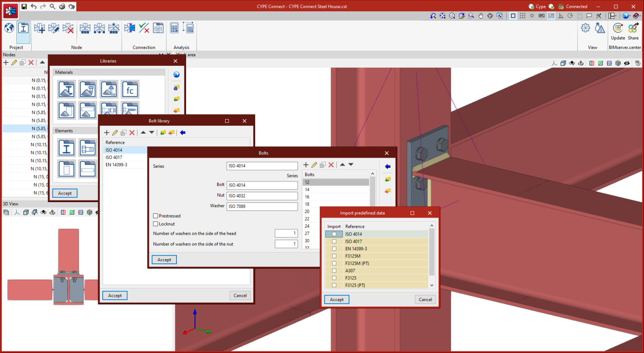Click Accept in the Bolts dialog
644x353 pixels.
click(x=164, y=260)
